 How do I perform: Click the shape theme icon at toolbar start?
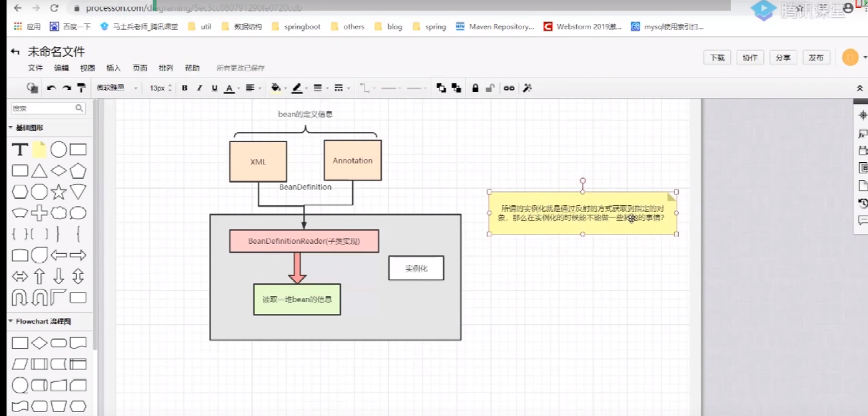(x=31, y=87)
